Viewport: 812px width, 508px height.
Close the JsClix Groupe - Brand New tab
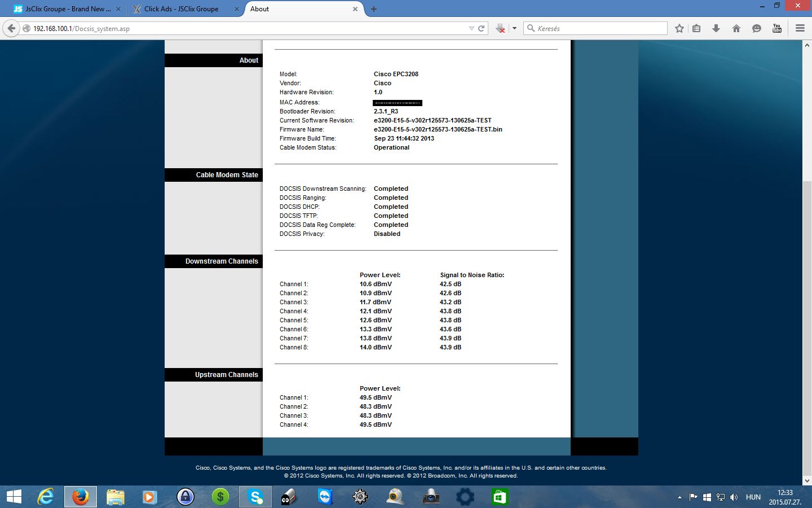(x=118, y=9)
